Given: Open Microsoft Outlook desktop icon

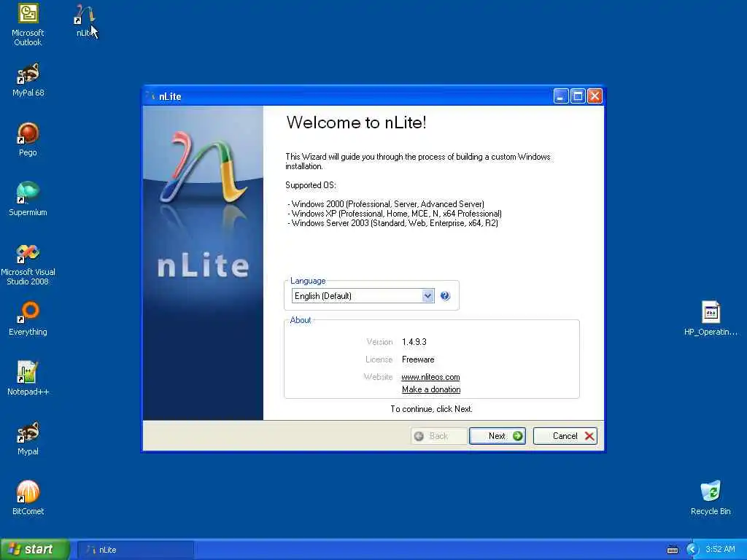Looking at the screenshot, I should pyautogui.click(x=28, y=24).
